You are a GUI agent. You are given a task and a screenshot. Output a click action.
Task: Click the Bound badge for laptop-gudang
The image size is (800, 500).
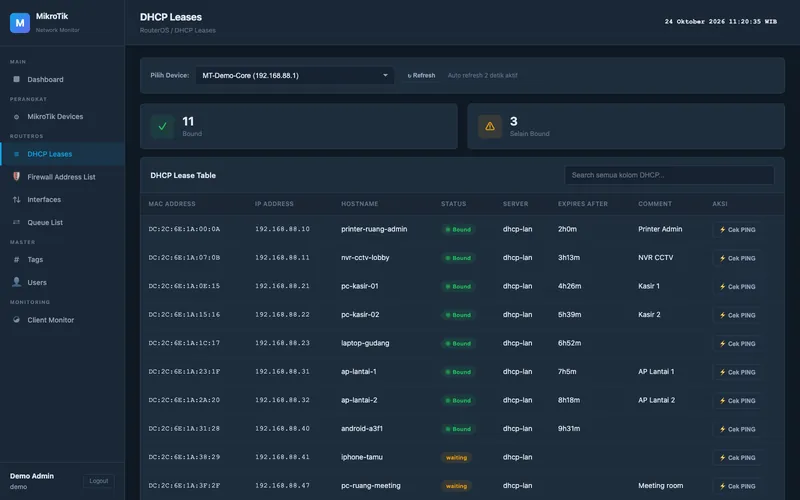458,343
